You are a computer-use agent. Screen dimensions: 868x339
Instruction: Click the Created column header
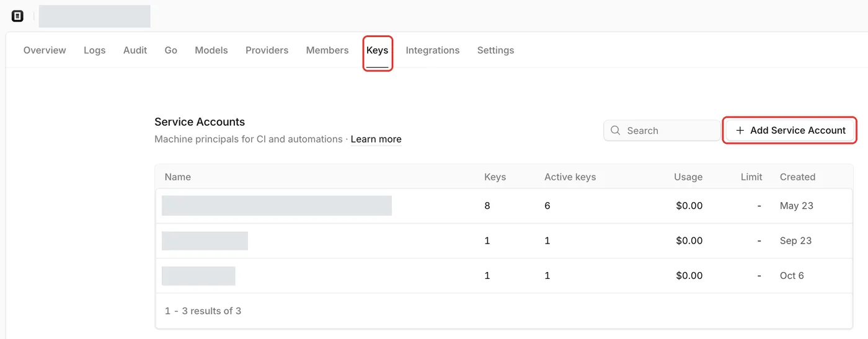coord(797,177)
